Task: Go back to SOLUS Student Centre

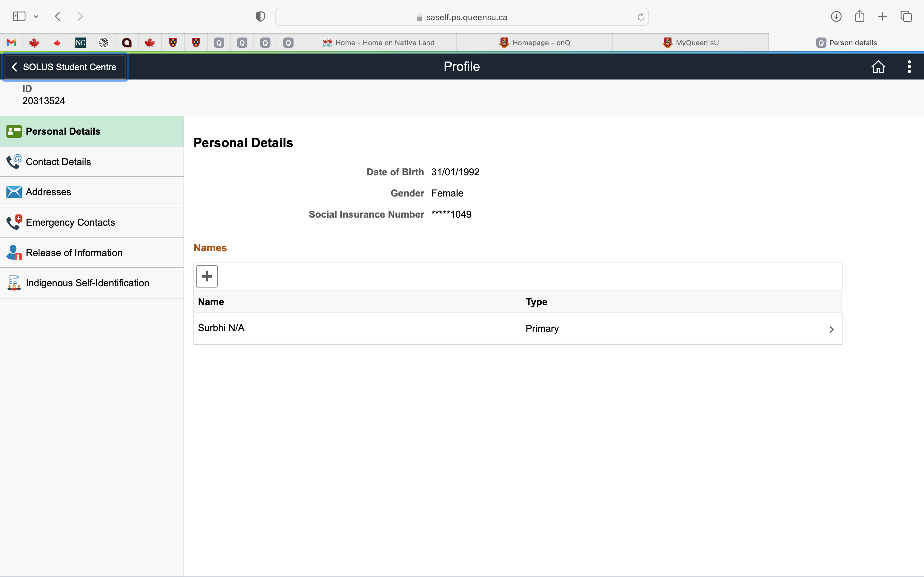Action: coord(65,67)
